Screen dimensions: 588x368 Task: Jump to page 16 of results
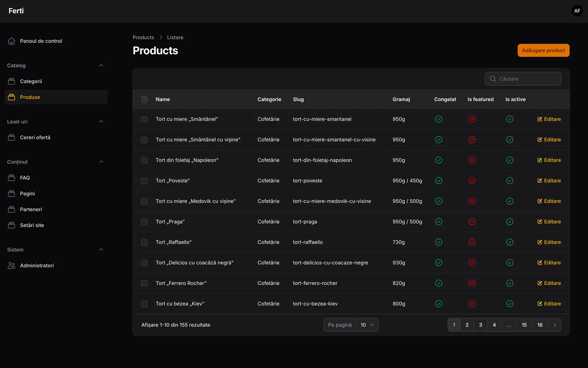click(540, 325)
